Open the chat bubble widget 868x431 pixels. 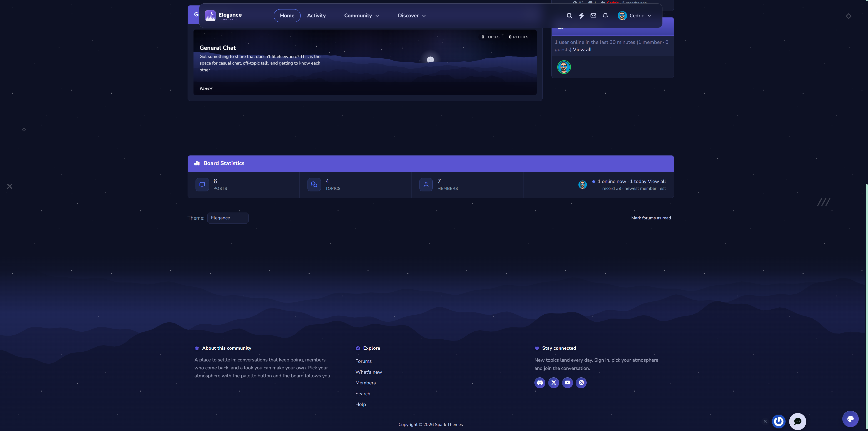click(798, 421)
